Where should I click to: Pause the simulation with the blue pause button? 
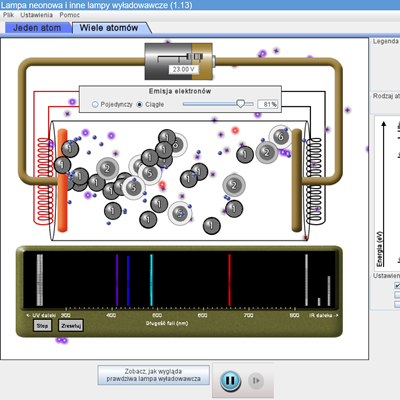click(x=230, y=380)
